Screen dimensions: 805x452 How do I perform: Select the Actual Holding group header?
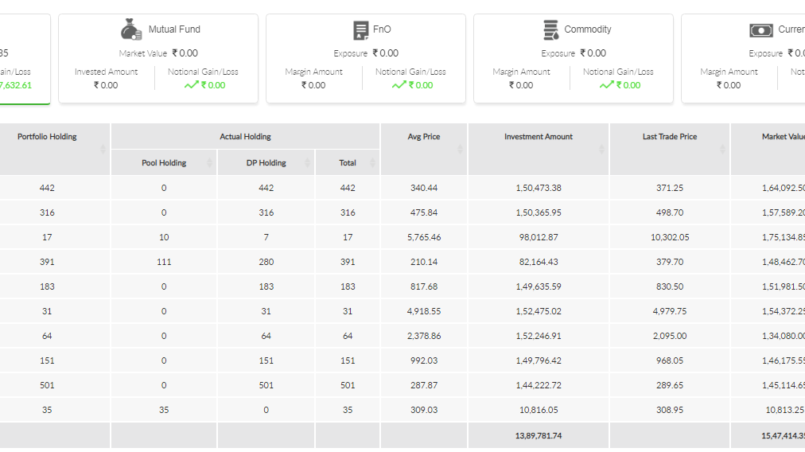click(x=245, y=137)
